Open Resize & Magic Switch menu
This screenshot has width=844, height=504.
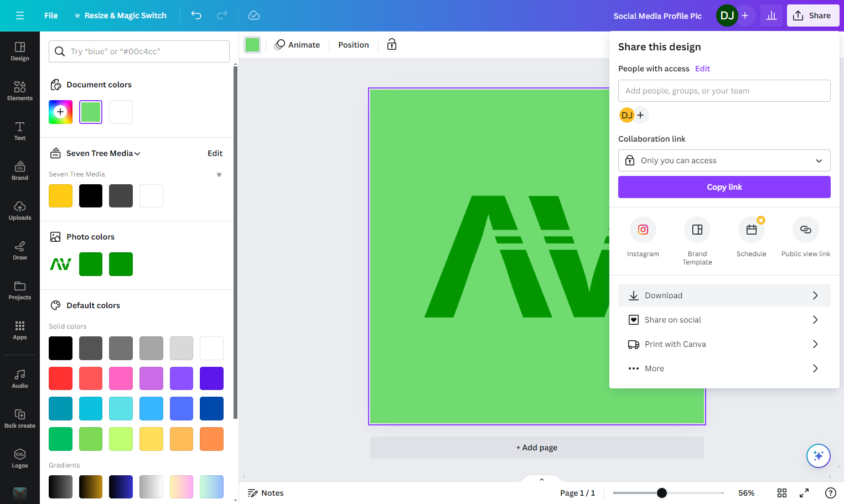[x=120, y=15]
